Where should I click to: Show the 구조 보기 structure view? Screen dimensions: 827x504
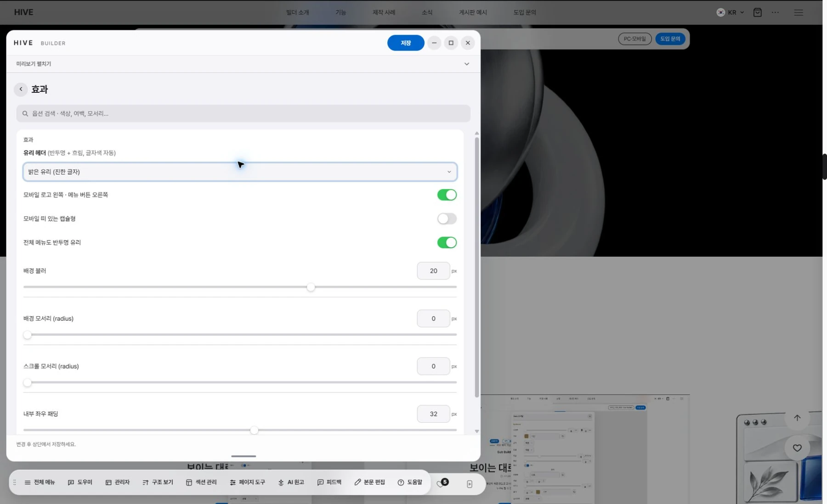coord(158,482)
